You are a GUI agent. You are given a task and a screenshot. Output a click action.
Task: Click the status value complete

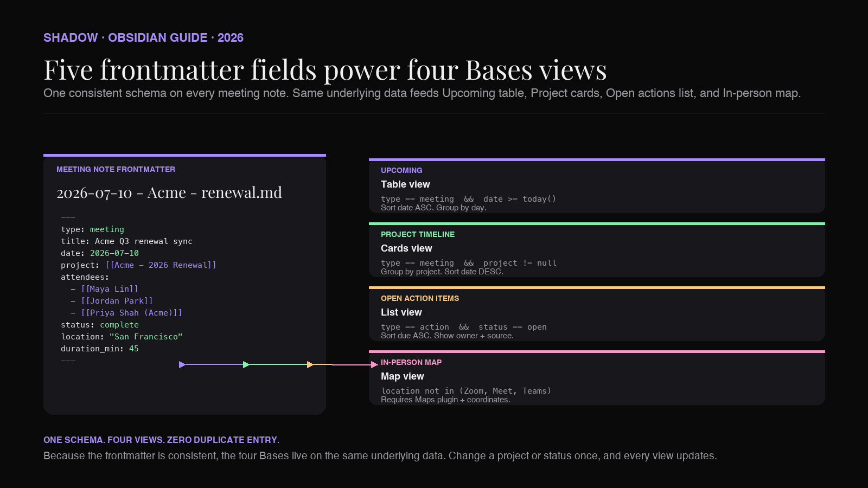click(x=119, y=325)
